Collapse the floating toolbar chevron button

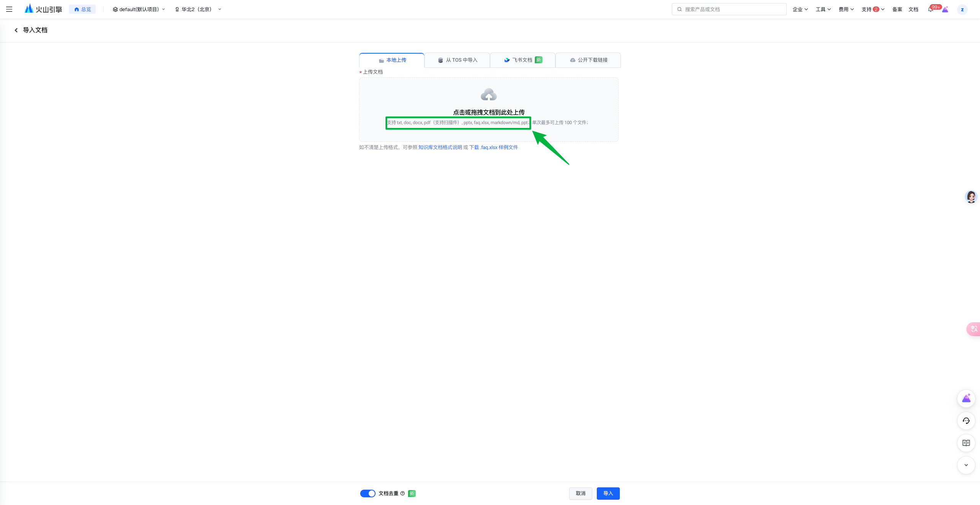[x=966, y=465]
